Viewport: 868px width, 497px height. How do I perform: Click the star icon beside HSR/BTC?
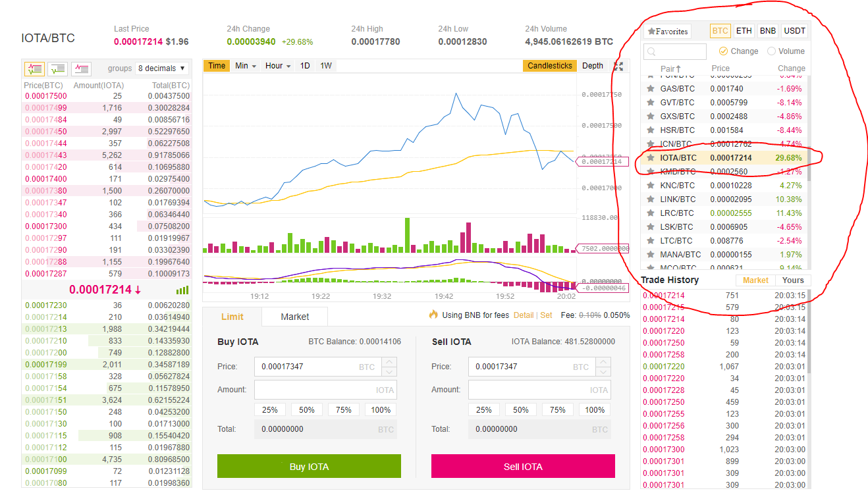(651, 130)
